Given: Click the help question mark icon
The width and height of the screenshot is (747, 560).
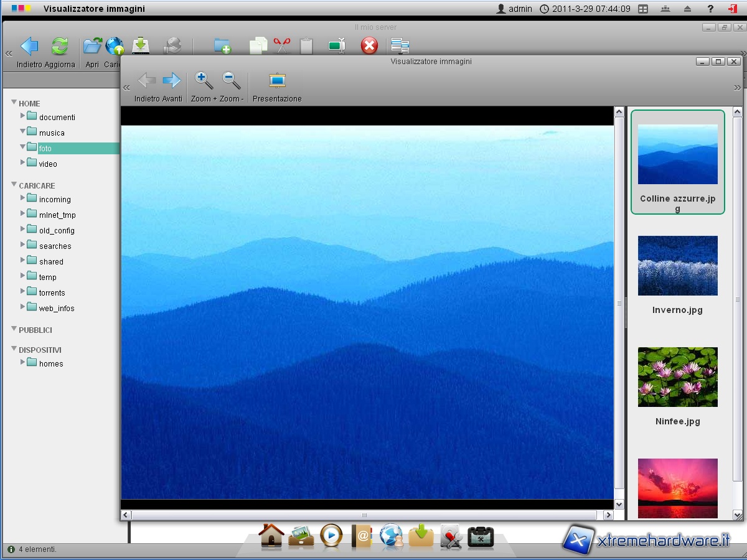Looking at the screenshot, I should pos(710,9).
